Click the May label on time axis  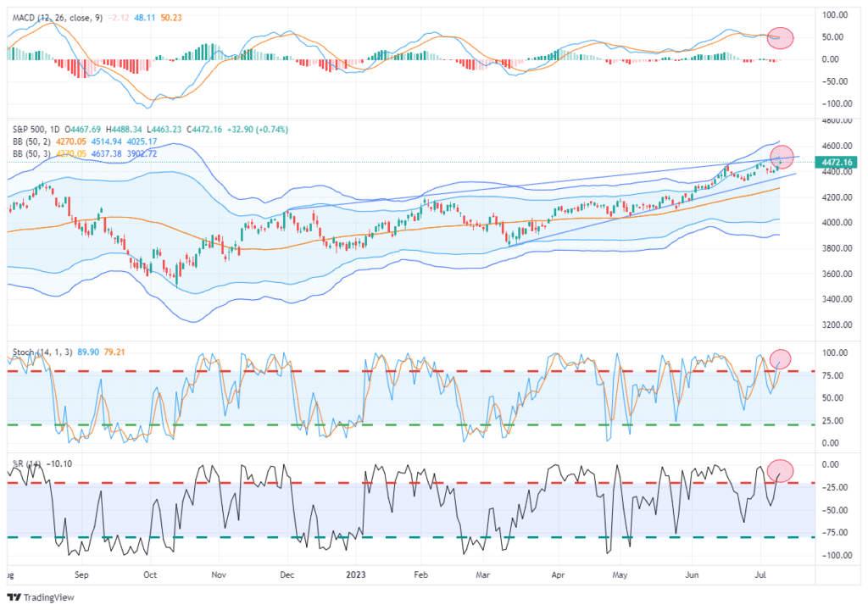620,575
